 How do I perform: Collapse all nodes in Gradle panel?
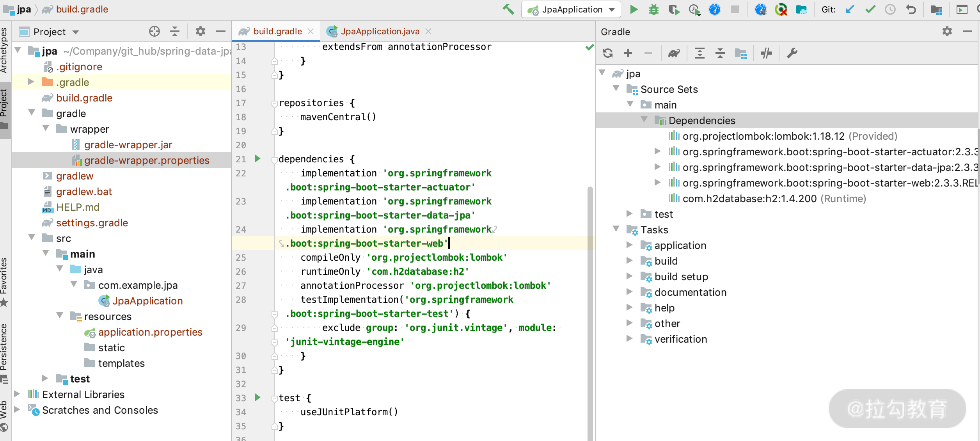[720, 53]
